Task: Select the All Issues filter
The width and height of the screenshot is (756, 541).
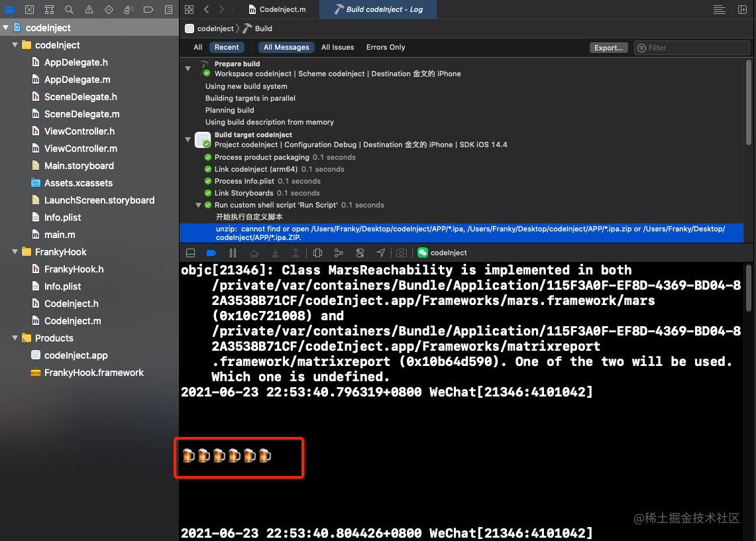Action: (x=337, y=47)
